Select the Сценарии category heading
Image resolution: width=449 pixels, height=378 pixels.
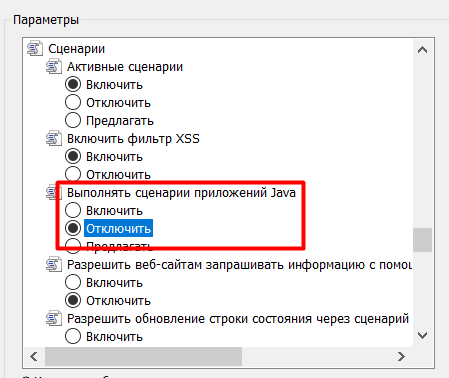pyautogui.click(x=77, y=49)
